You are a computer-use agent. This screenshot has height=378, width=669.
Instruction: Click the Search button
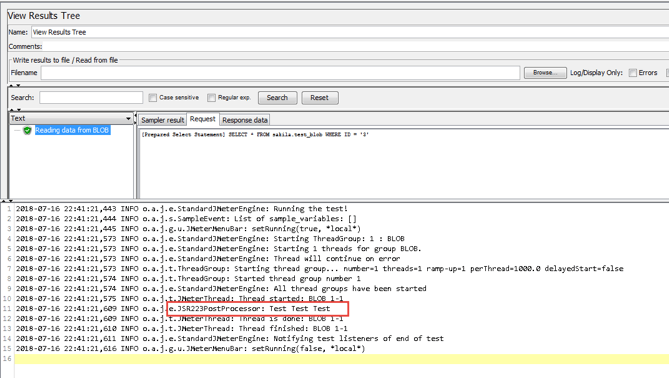point(277,98)
